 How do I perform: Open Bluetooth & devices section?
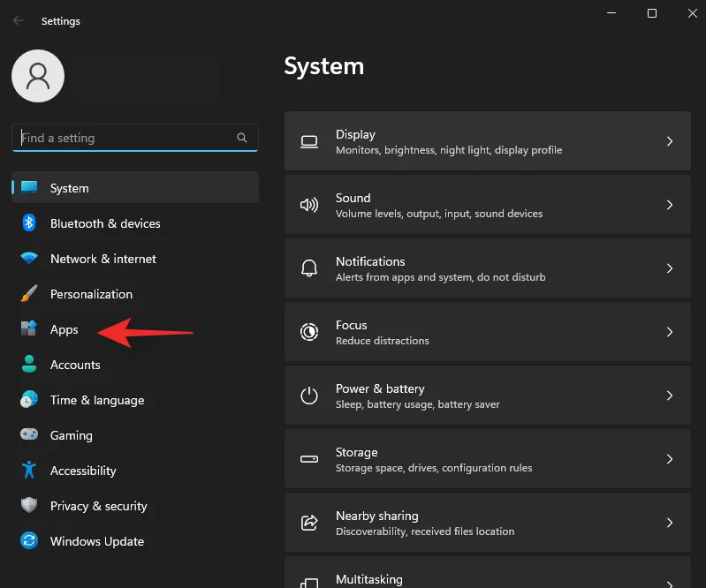click(135, 223)
